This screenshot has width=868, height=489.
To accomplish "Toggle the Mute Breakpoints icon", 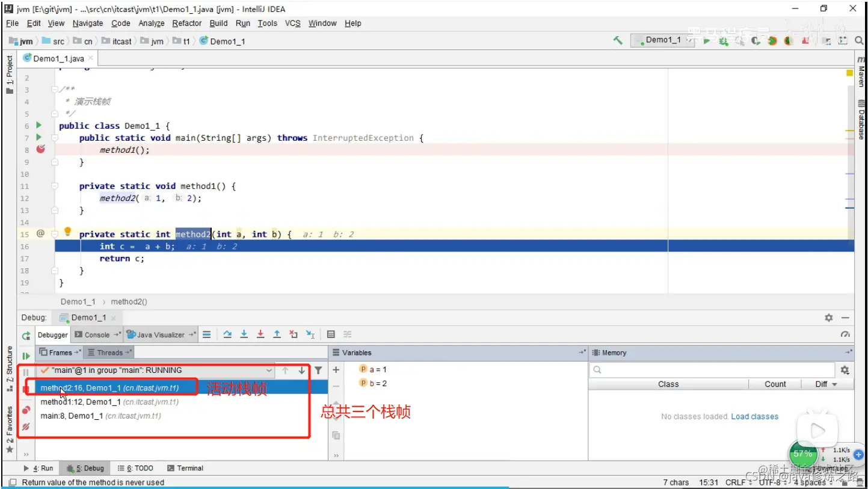I will (x=26, y=426).
